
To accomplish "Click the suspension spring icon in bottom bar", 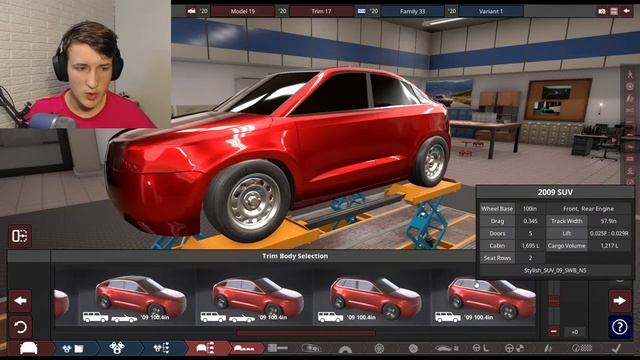I will tap(548, 348).
